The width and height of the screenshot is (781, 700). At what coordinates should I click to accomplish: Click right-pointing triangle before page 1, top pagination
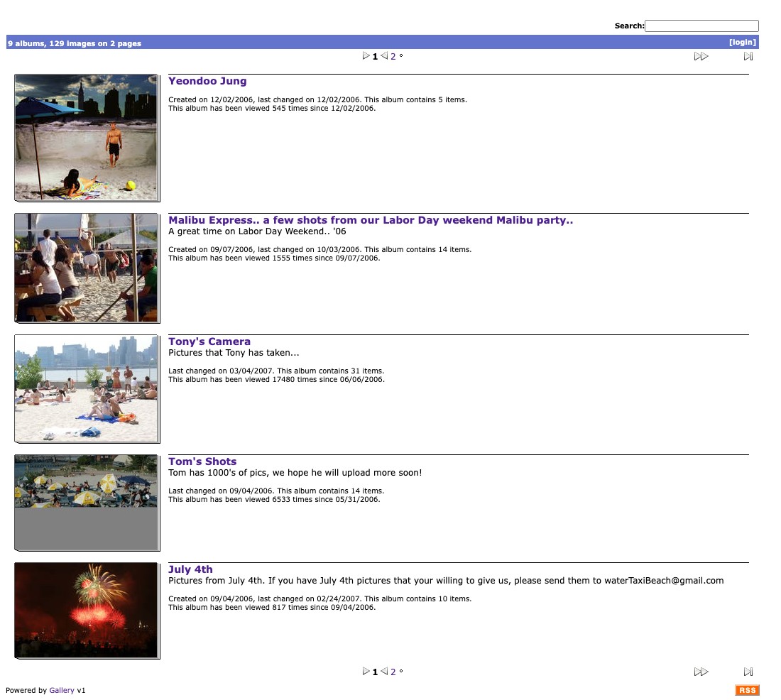[x=366, y=56]
